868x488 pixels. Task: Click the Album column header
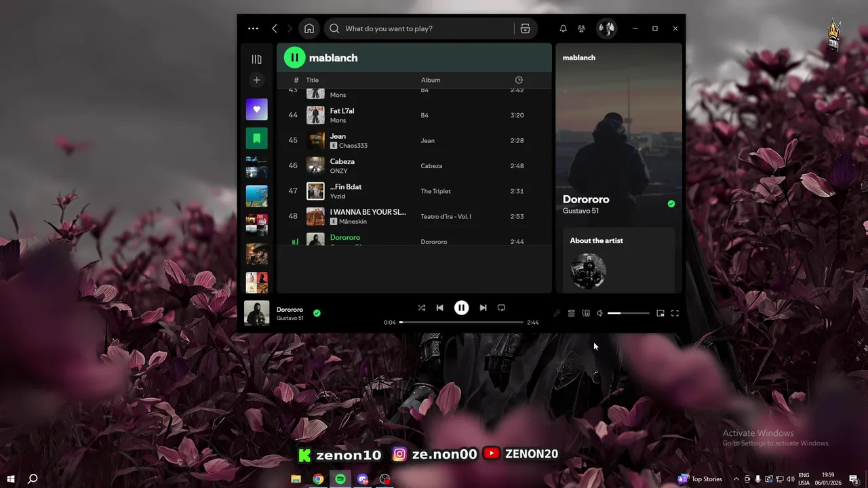(431, 80)
